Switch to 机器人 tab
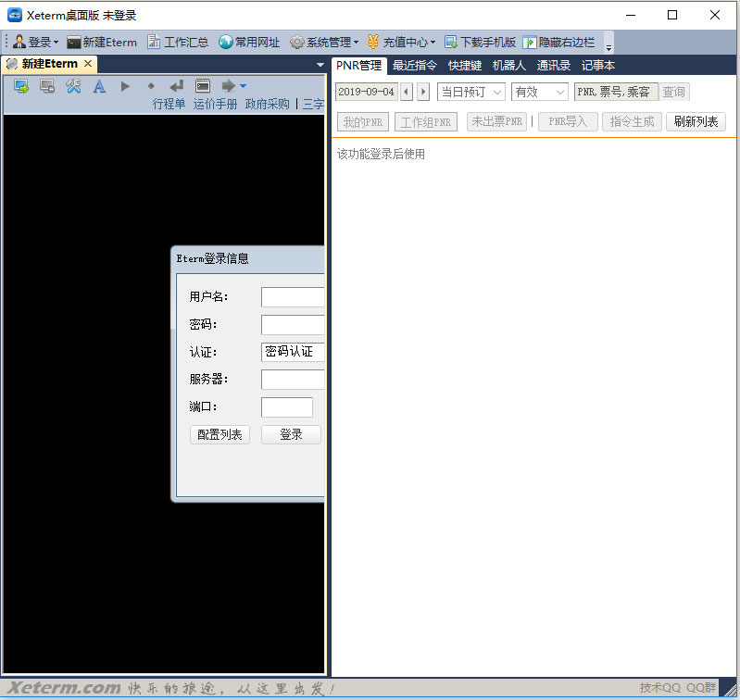The height and width of the screenshot is (700, 740). click(509, 66)
